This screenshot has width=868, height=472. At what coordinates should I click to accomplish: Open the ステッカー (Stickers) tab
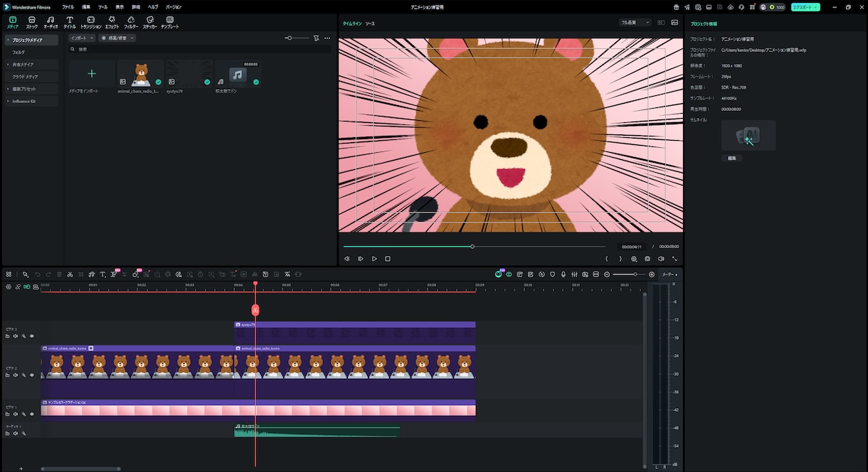[150, 22]
